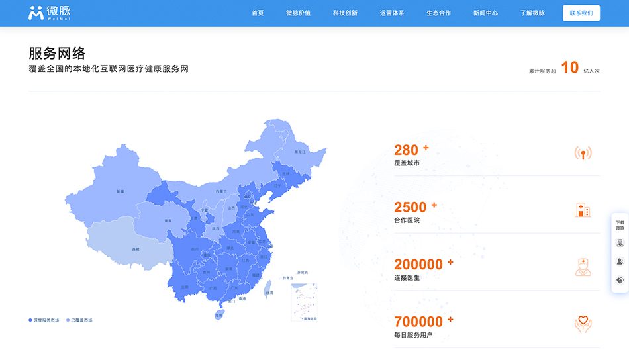Click the 下载微脉 download label
The width and height of the screenshot is (629, 364).
(x=620, y=225)
